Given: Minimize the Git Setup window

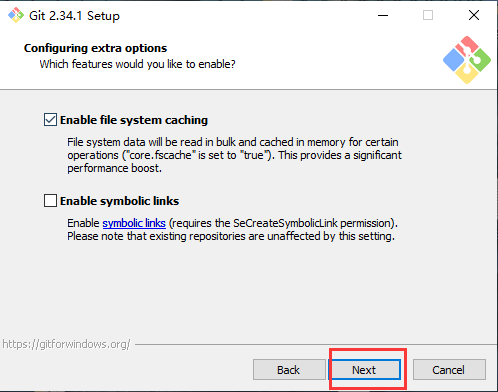Looking at the screenshot, I should [x=383, y=15].
